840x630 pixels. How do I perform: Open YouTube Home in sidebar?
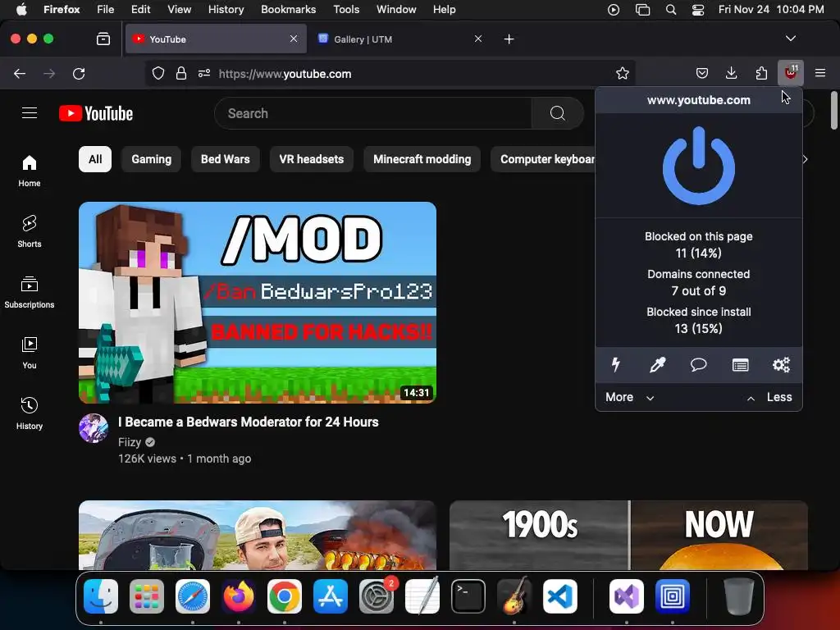click(x=30, y=171)
